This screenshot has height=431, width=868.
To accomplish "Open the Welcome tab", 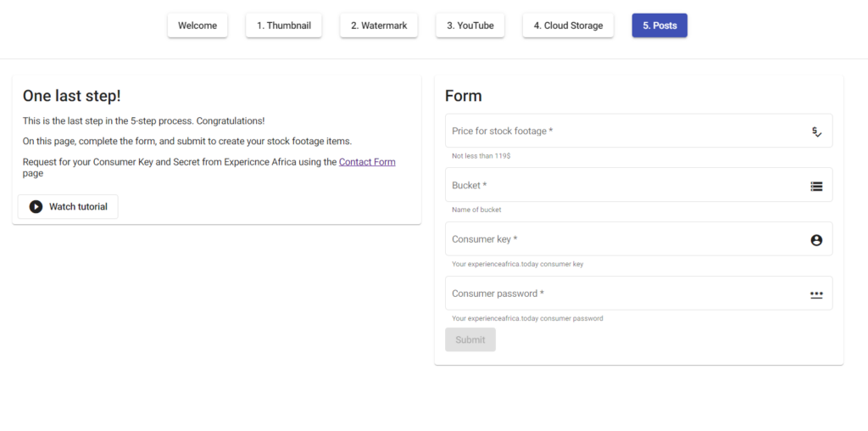I will [x=198, y=25].
